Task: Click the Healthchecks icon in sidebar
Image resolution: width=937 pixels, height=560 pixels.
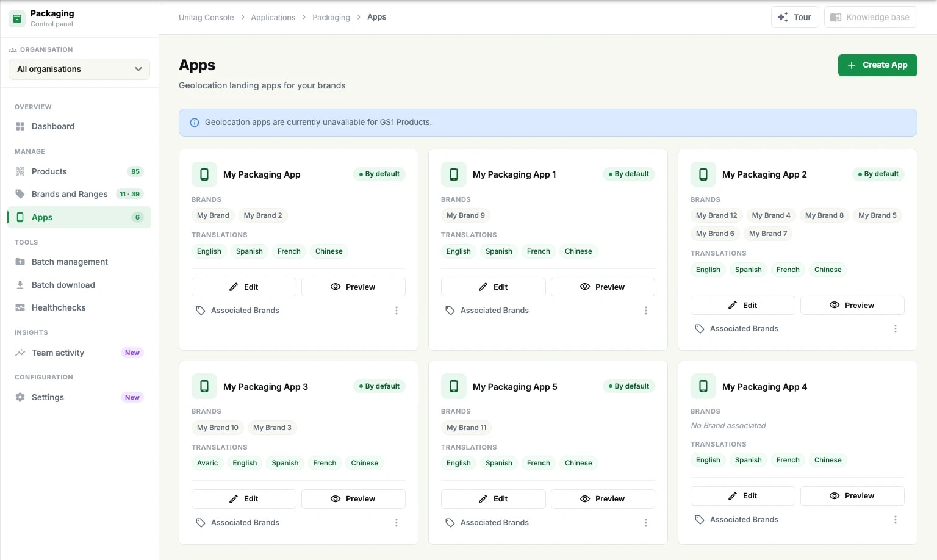Action: tap(20, 307)
